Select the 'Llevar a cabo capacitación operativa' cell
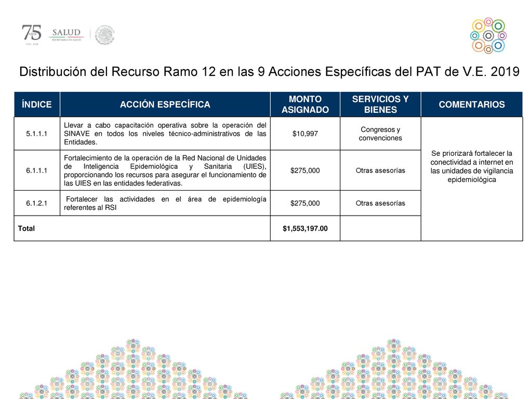 coord(165,134)
